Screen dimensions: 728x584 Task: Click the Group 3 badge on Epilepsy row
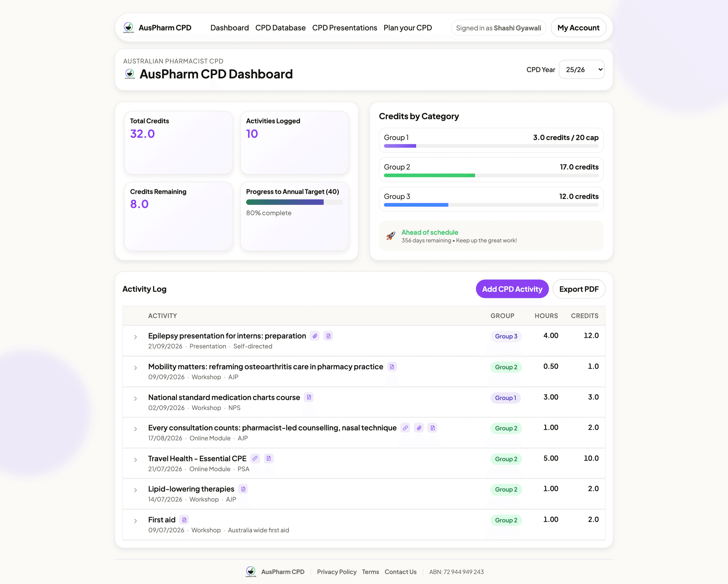(x=506, y=336)
